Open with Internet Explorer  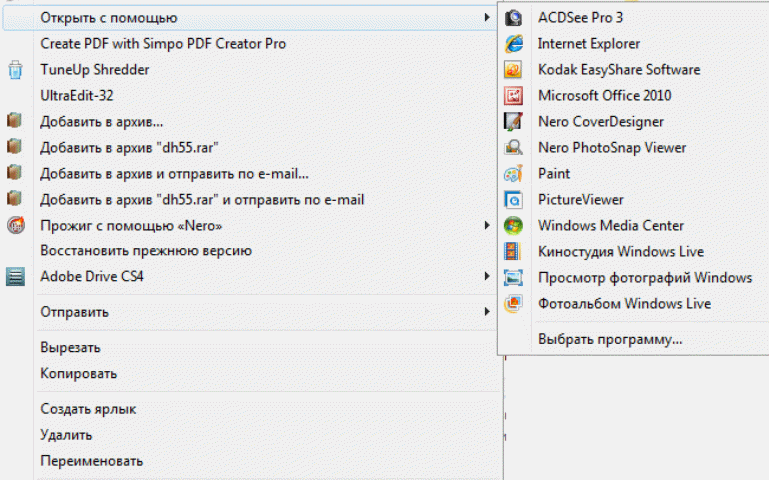point(589,44)
